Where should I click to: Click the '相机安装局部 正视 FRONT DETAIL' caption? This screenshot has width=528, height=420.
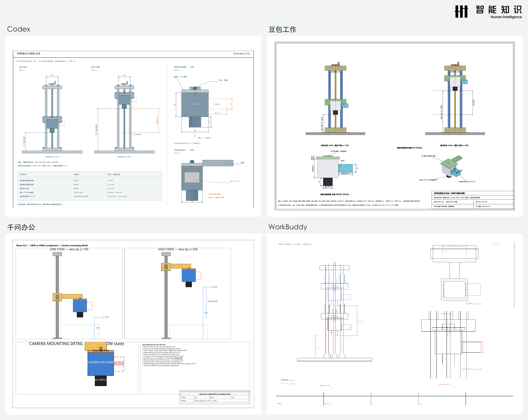click(x=335, y=194)
